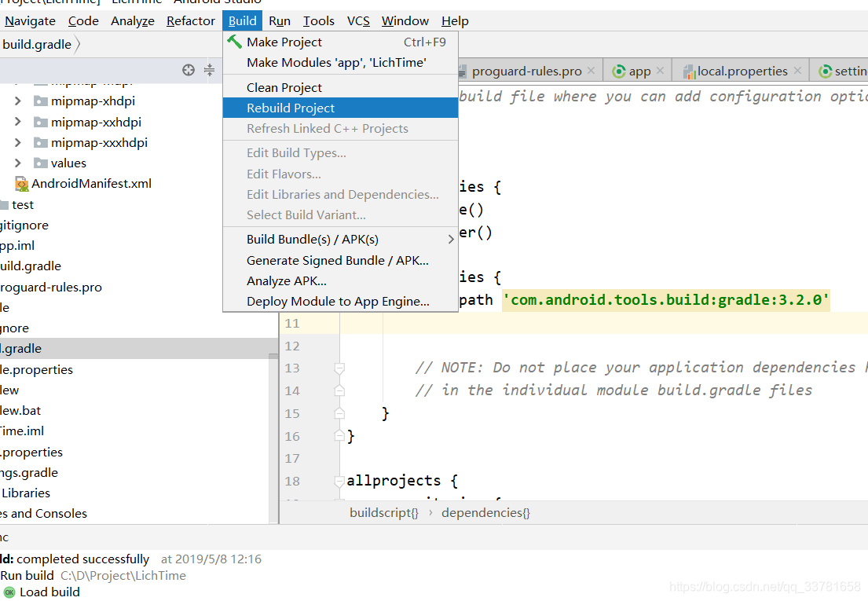
Task: Switch to the proguard-rules.pro tab
Action: [x=526, y=71]
